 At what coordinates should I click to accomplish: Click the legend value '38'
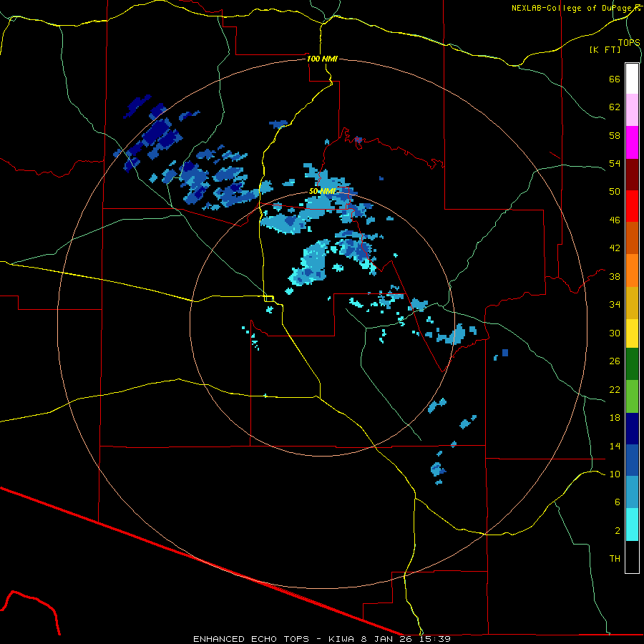tap(615, 276)
